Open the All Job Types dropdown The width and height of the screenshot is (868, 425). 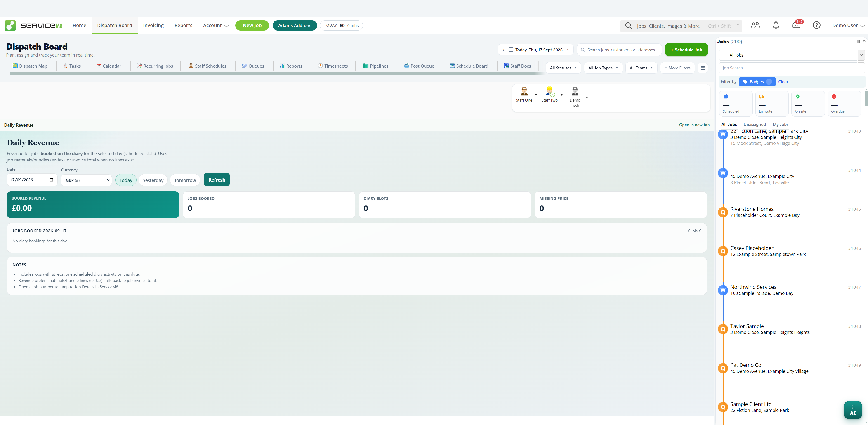tap(603, 68)
